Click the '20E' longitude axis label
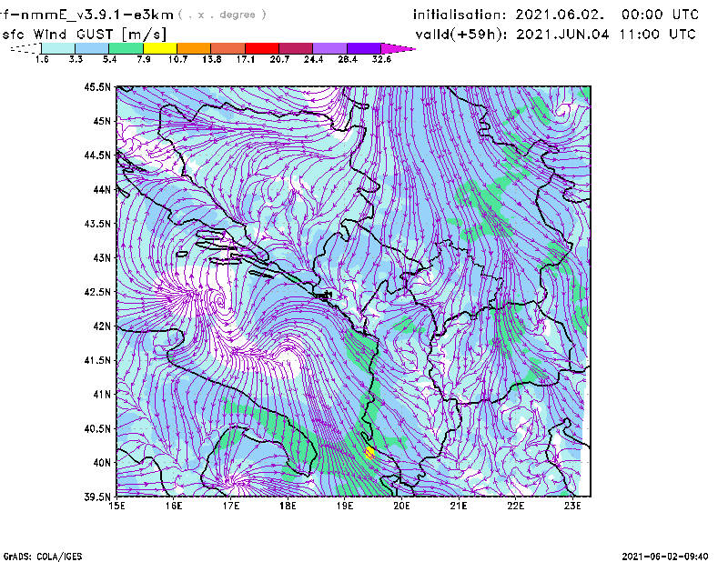This screenshot has height=562, width=728. (401, 506)
